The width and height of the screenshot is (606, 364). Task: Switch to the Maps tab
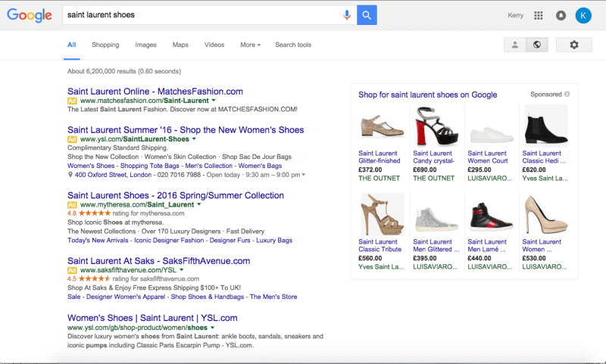180,45
